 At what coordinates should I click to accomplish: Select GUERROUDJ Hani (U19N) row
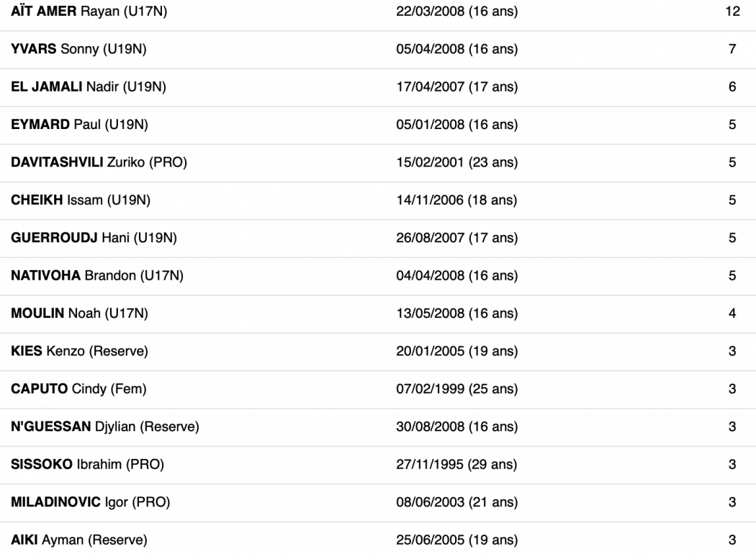(x=378, y=238)
